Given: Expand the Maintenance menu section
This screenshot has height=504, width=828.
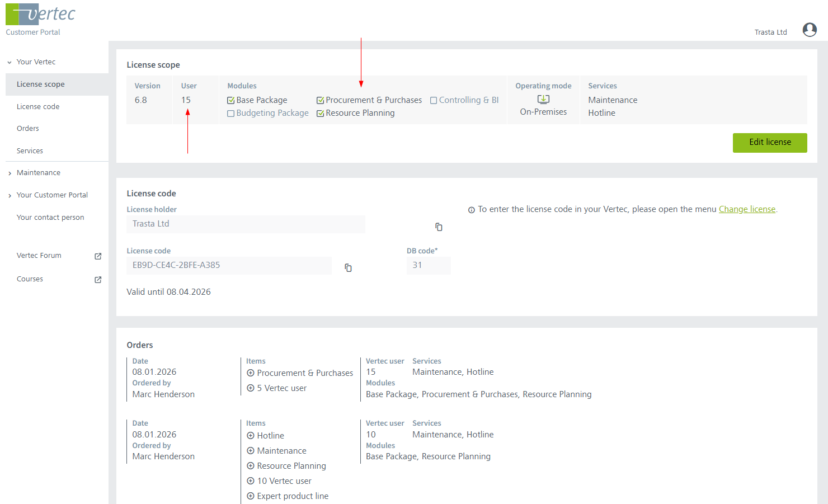Looking at the screenshot, I should point(10,173).
